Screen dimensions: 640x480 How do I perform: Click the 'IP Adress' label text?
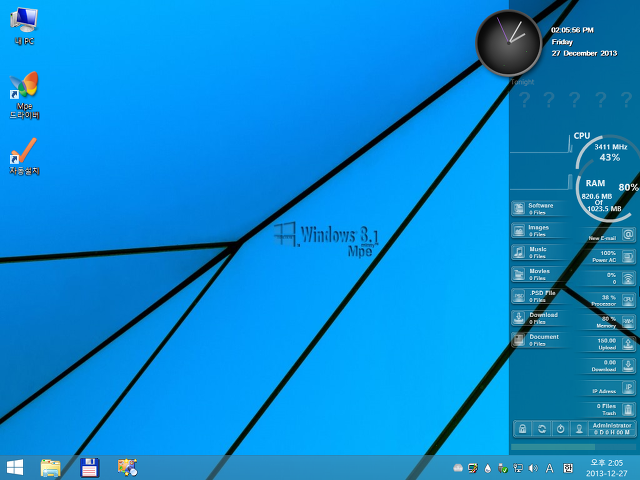click(x=604, y=391)
